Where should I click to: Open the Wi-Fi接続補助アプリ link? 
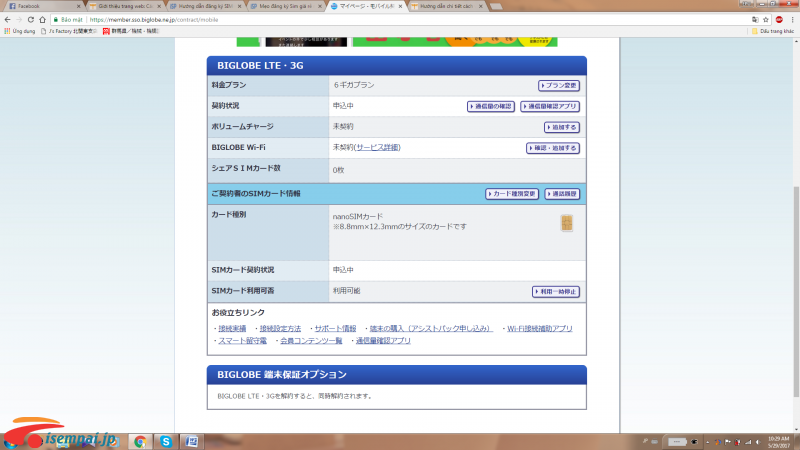pyautogui.click(x=540, y=329)
